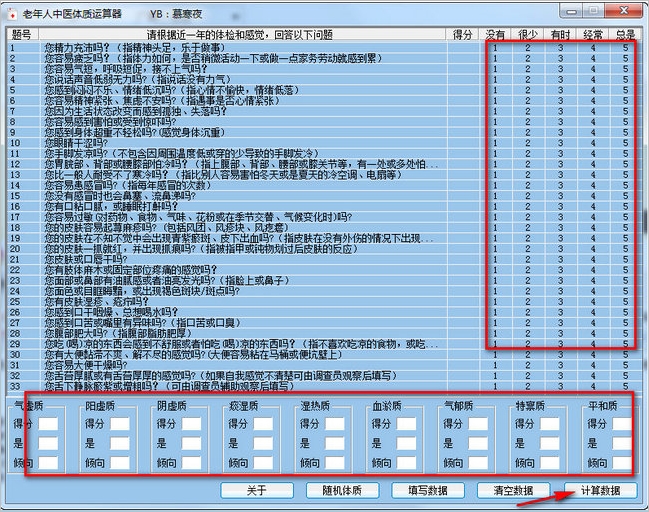649x512 pixels.
Task: Select score 5 for question 1 精力充沛
Action: [625, 48]
